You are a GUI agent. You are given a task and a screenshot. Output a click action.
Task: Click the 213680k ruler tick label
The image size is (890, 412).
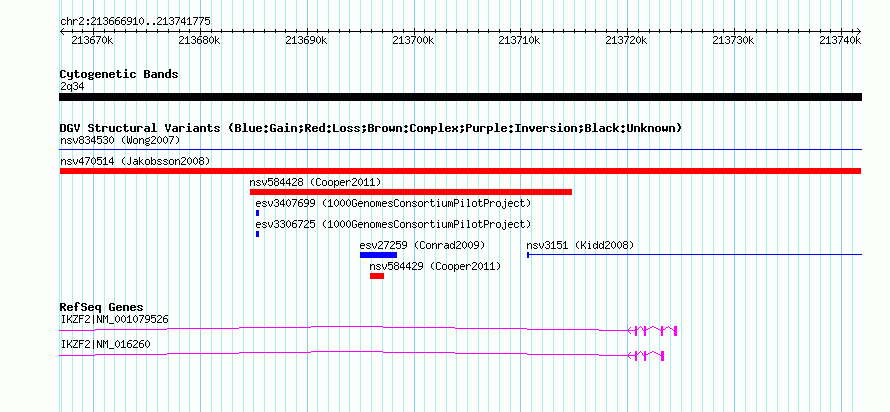199,40
